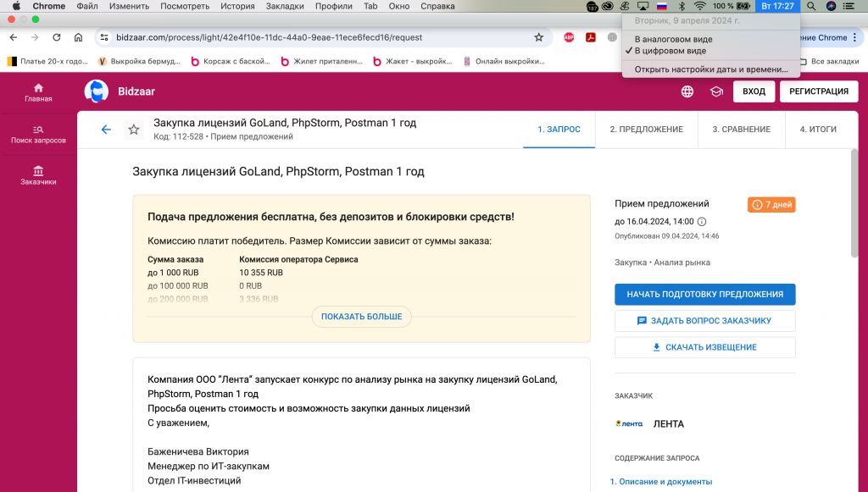Open Chrome three-dot menu
Screen dimensions: 868x492
click(x=855, y=37)
